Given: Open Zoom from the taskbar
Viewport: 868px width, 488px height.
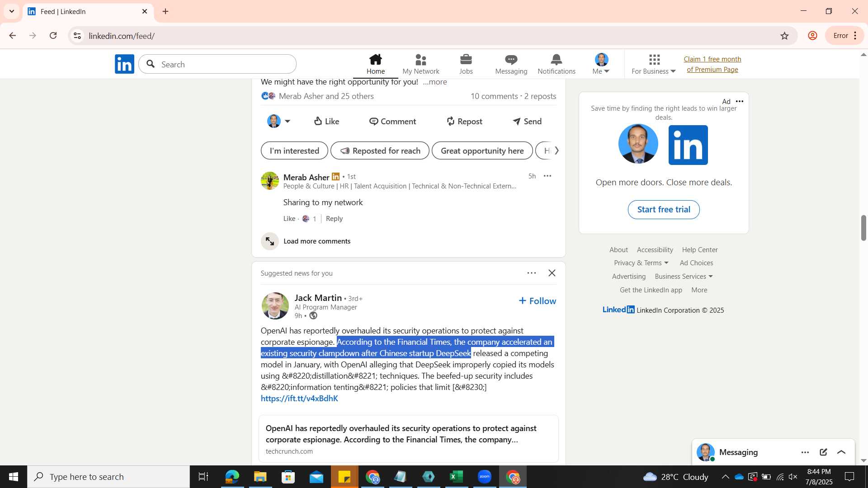Looking at the screenshot, I should [x=485, y=477].
